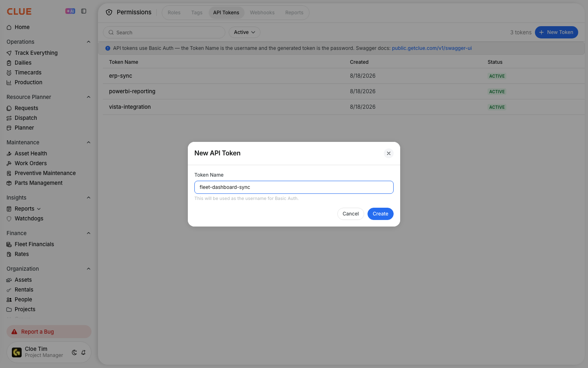Click the Track Everything icon
The image size is (588, 368).
point(9,53)
